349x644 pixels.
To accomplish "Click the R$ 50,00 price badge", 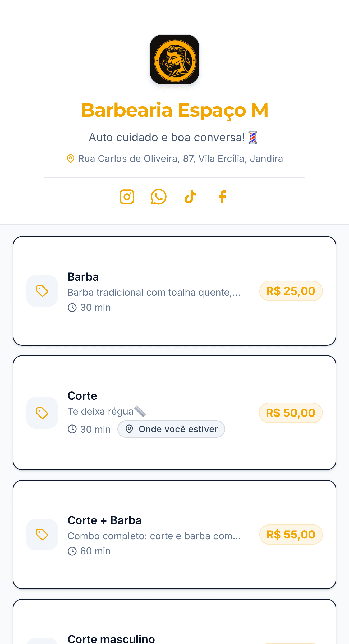I will click(x=291, y=413).
